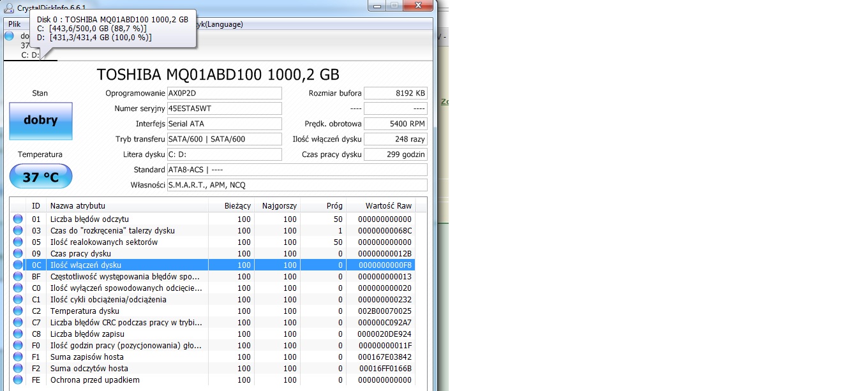Click the TOSHIBA MQ01ABD100 disk title

218,74
